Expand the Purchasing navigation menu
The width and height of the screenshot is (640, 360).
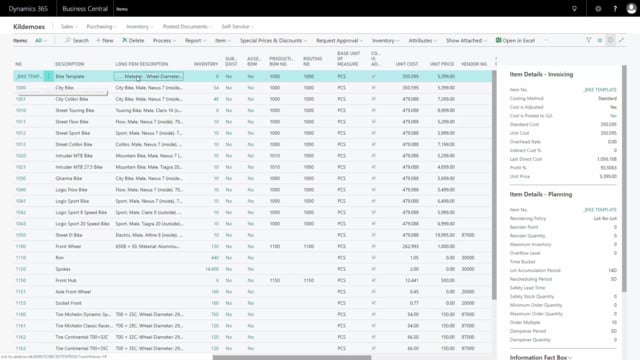tap(101, 27)
